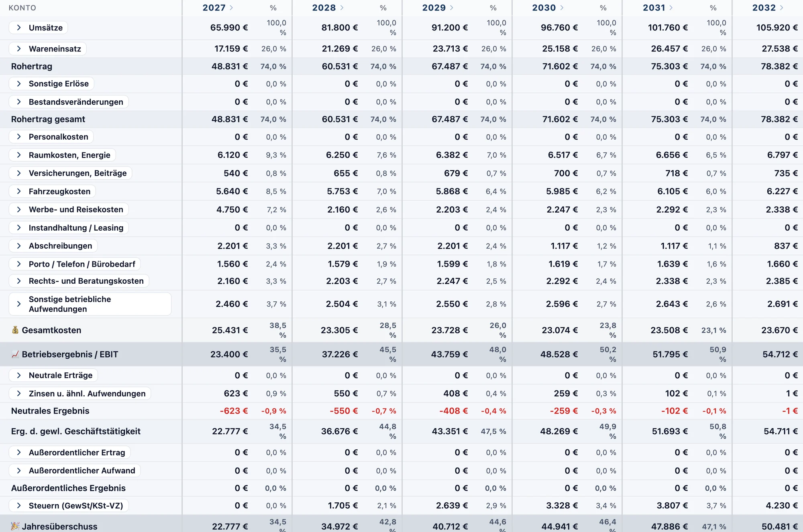This screenshot has height=532, width=803.
Task: Select the Raumkosten, Energie account
Action: coord(63,155)
